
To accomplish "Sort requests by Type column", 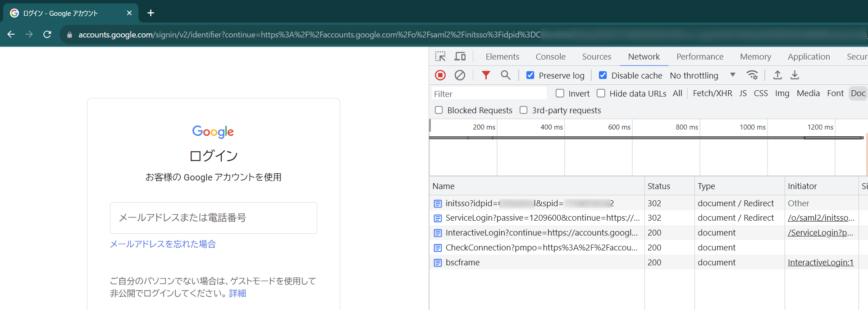I will click(x=740, y=186).
